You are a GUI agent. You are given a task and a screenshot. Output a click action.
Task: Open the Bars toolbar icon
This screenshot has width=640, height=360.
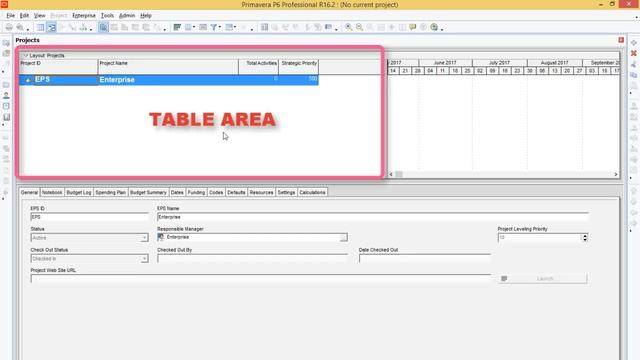pos(177,27)
